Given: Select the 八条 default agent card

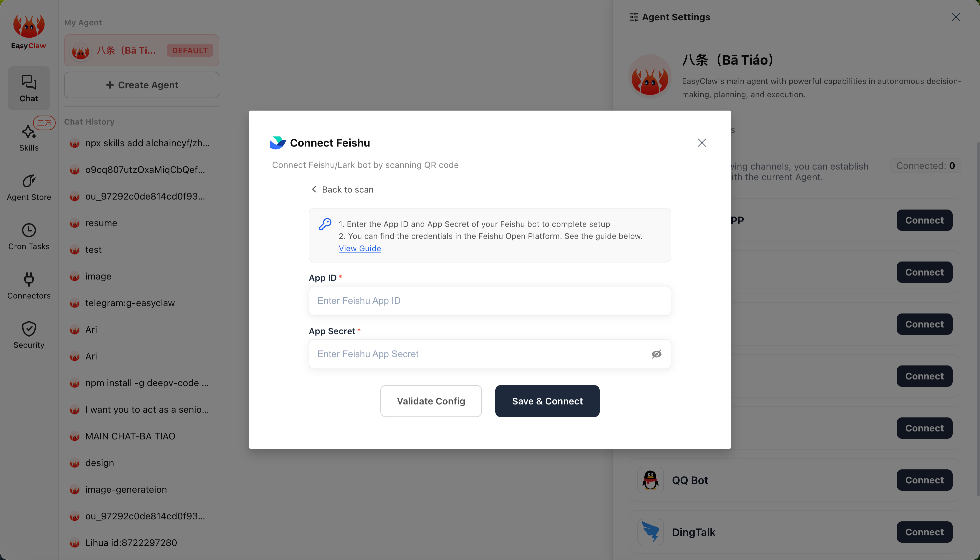Looking at the screenshot, I should pyautogui.click(x=142, y=50).
